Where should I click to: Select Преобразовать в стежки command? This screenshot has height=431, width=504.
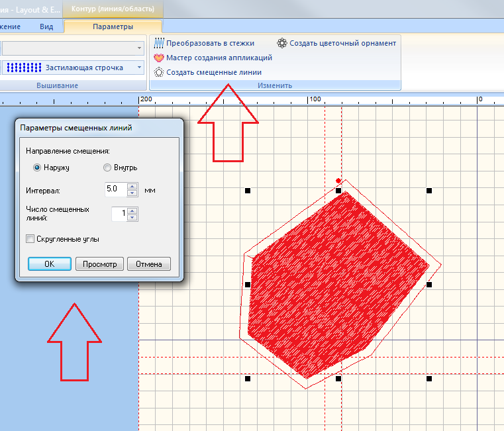[x=210, y=43]
